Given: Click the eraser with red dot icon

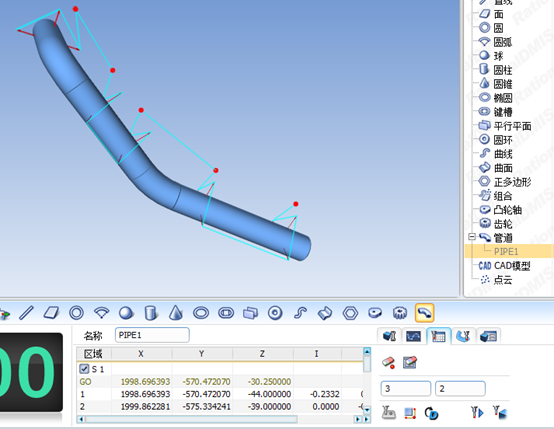Looking at the screenshot, I should [x=389, y=363].
